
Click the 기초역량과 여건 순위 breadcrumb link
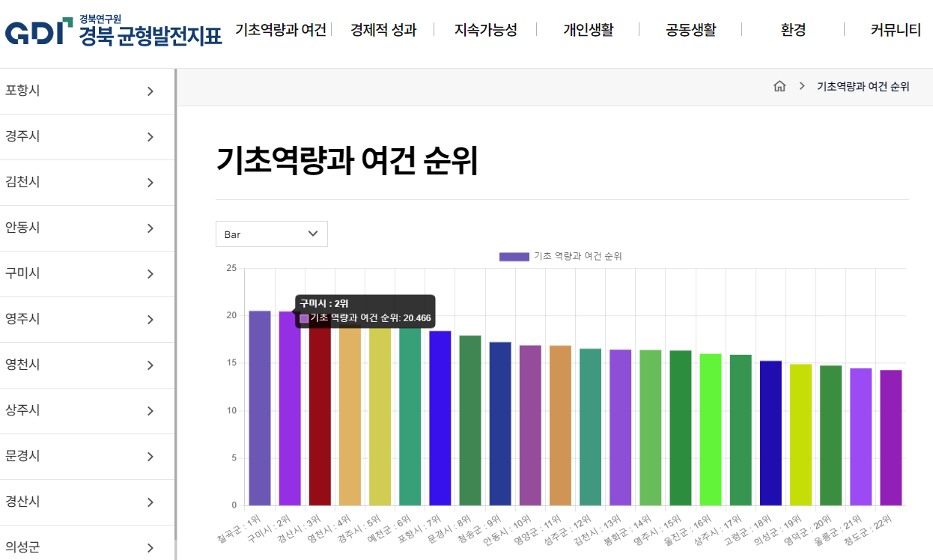(863, 86)
